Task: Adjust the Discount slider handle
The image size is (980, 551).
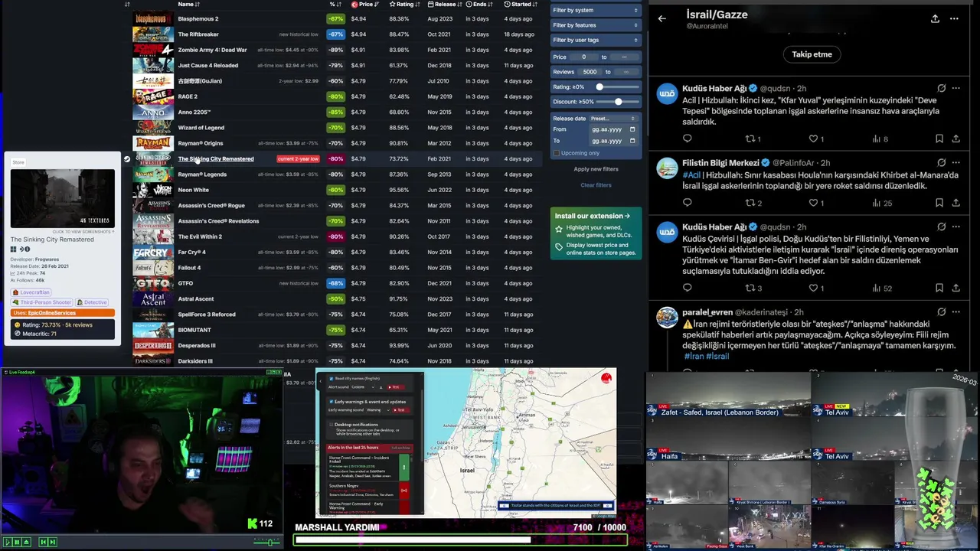Action: 618,102
